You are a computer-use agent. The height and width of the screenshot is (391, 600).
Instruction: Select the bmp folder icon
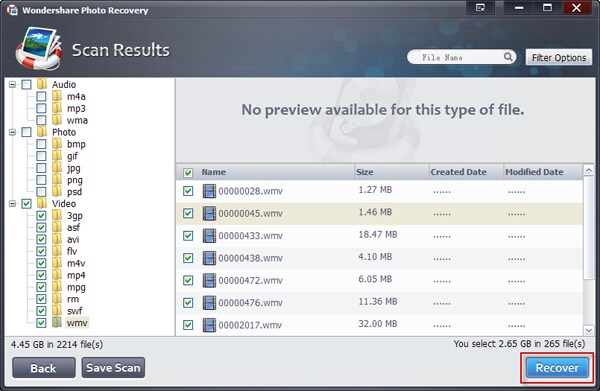point(57,144)
